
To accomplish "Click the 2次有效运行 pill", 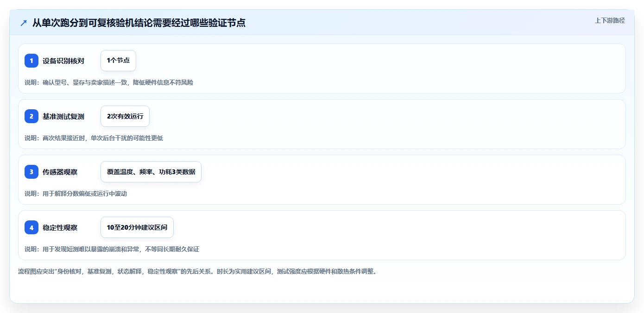I will pos(125,116).
